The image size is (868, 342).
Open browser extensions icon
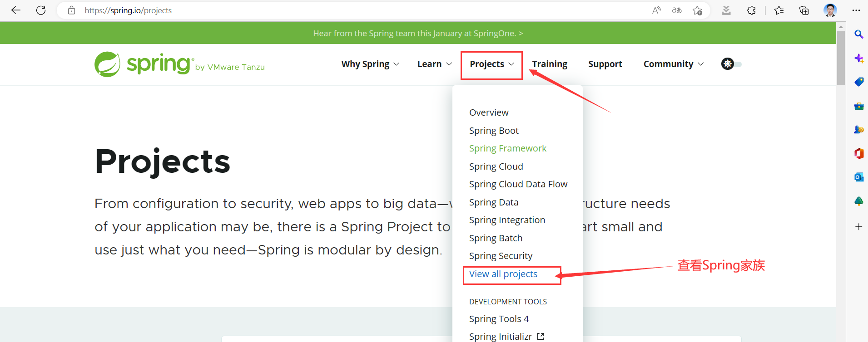(752, 10)
